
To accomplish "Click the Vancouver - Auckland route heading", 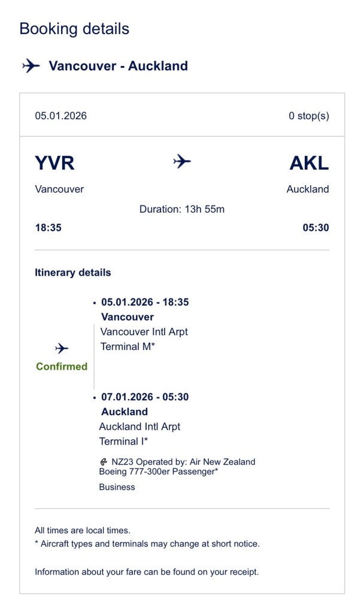I will (118, 66).
